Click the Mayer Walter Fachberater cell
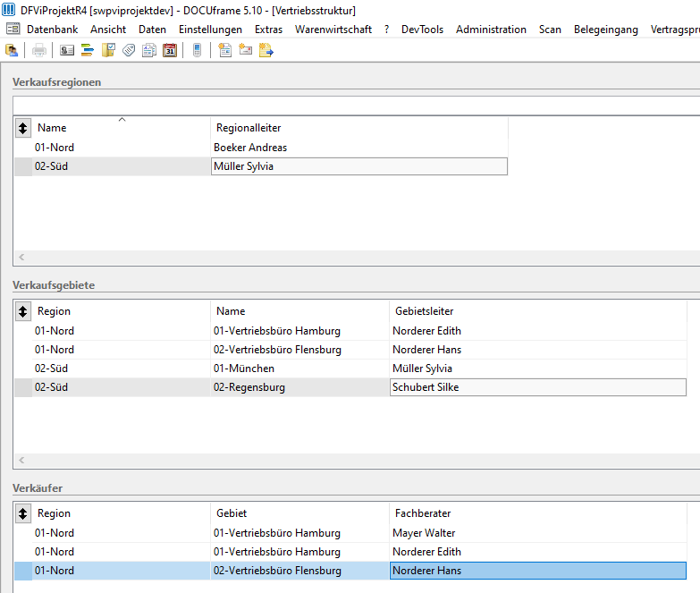This screenshot has width=700, height=593. (x=538, y=533)
